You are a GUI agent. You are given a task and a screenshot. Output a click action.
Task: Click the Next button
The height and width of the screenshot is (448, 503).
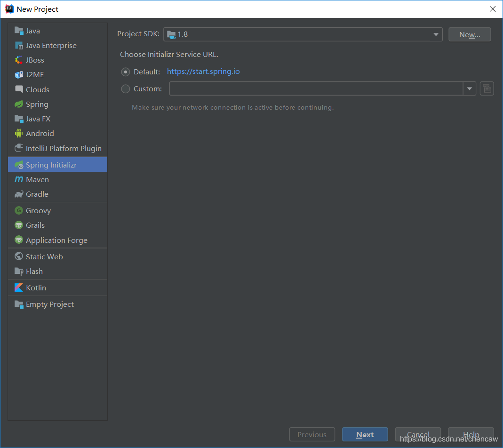pyautogui.click(x=365, y=434)
